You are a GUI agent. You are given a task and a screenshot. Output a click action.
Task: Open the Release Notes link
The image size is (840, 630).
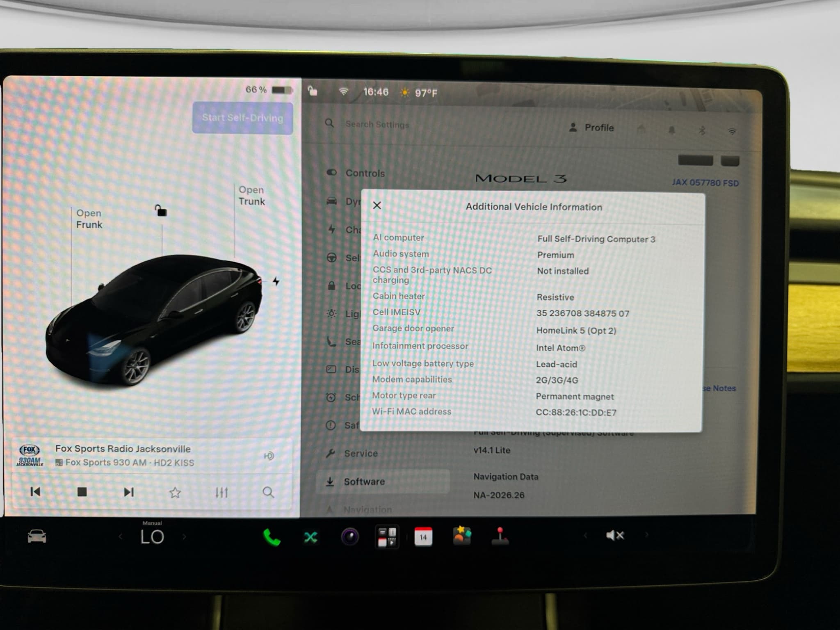pyautogui.click(x=719, y=388)
